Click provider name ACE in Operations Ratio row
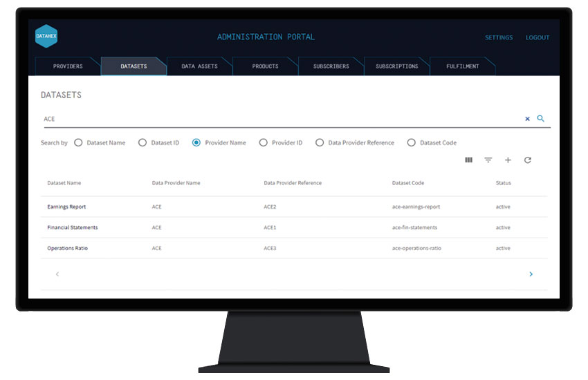Viewport: 588px width, 380px height. (157, 248)
